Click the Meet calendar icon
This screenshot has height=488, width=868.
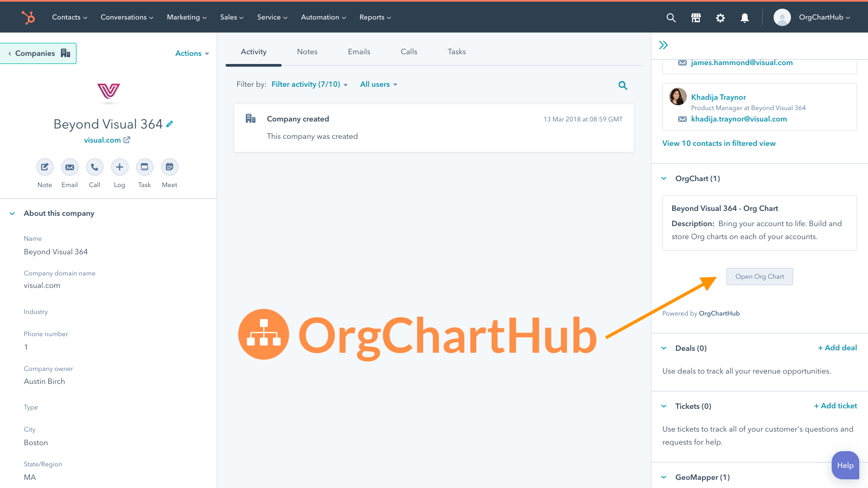[x=170, y=167]
